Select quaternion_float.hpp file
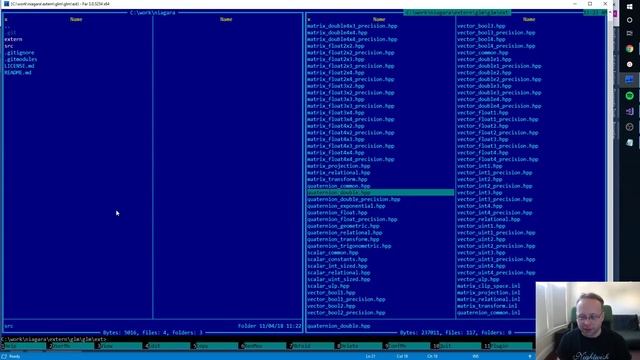Screen dimensions: 640x360 pyautogui.click(x=337, y=213)
